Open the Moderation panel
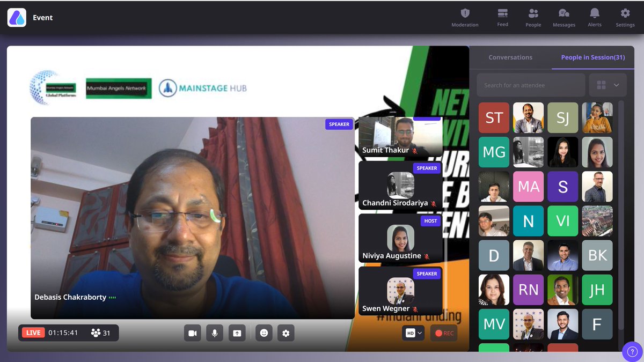Viewport: 644px width, 362px height. click(x=465, y=17)
